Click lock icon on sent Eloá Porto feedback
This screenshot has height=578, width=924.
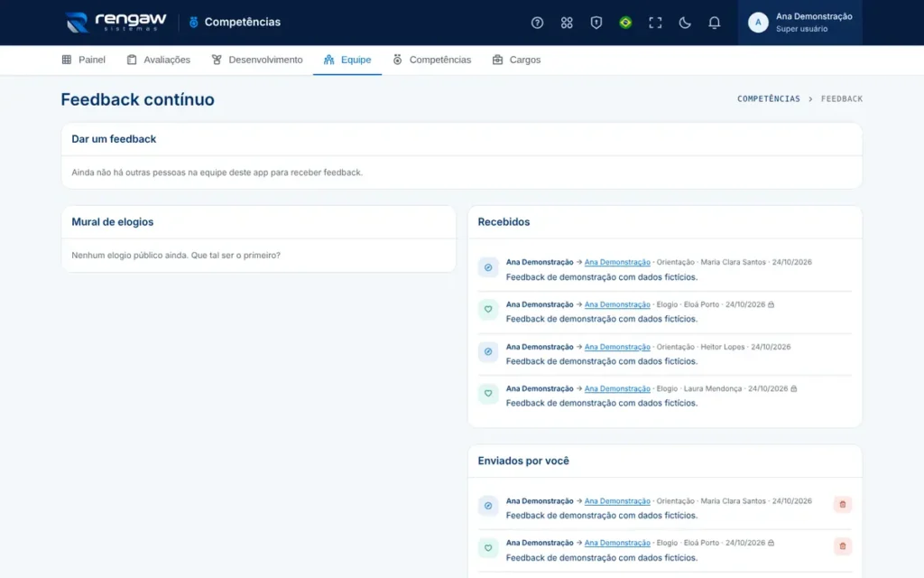(771, 543)
